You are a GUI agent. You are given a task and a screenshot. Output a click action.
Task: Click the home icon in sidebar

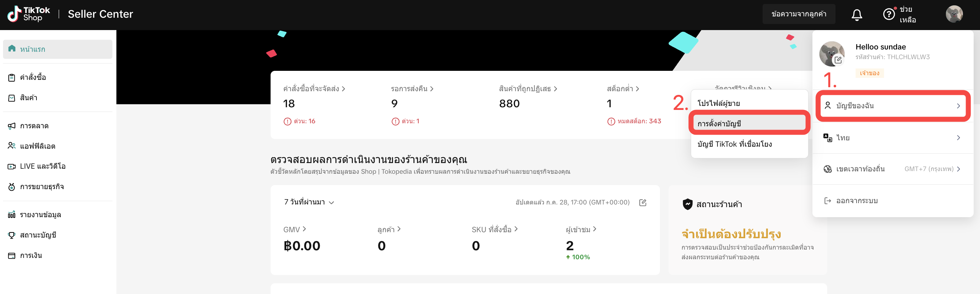(x=12, y=49)
